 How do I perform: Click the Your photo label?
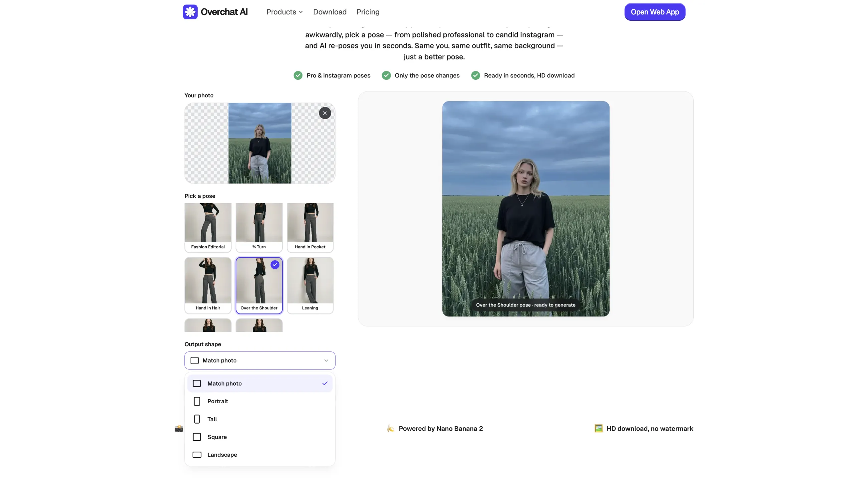click(199, 95)
